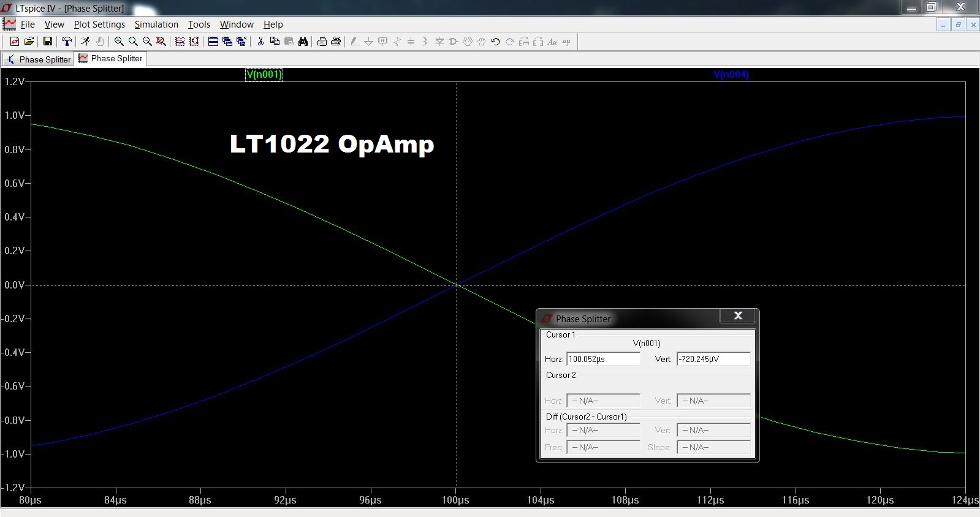The image size is (980, 517).
Task: Click the Diff Slope N/A field
Action: pos(713,447)
